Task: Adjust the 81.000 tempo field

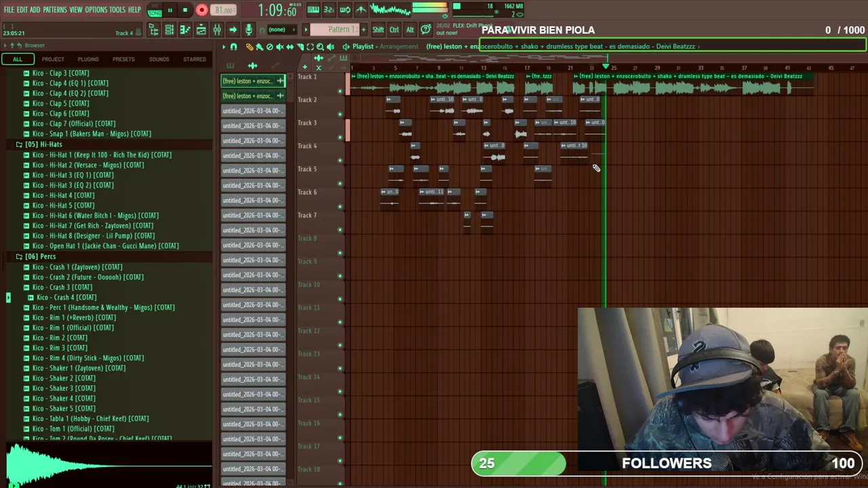Action: pyautogui.click(x=224, y=10)
